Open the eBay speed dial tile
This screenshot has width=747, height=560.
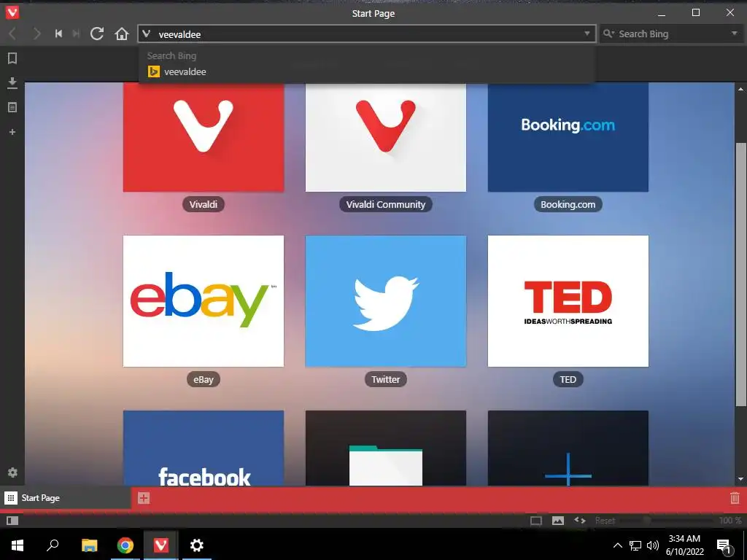(204, 301)
